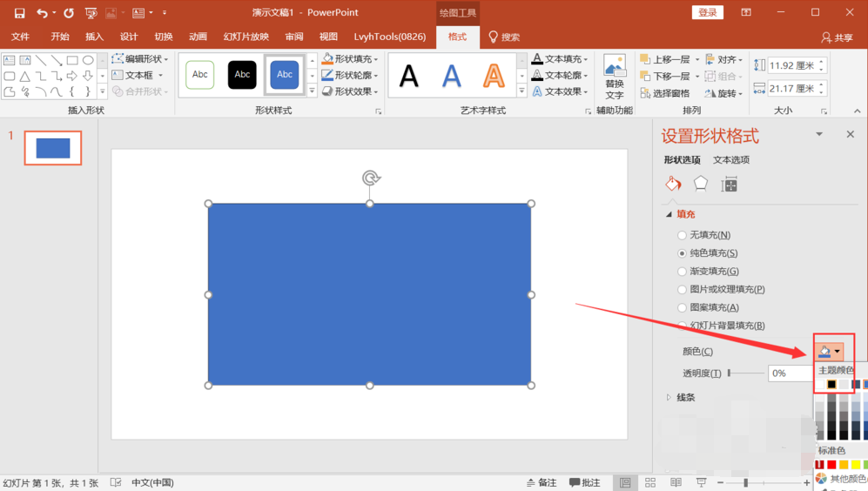
Task: Click the Save icon in title bar
Action: click(19, 13)
